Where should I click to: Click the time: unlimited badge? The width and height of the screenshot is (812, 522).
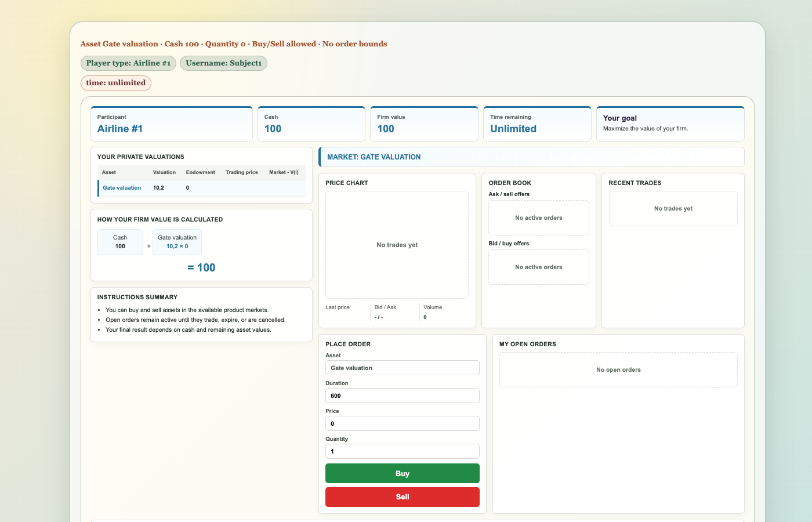[x=116, y=83]
